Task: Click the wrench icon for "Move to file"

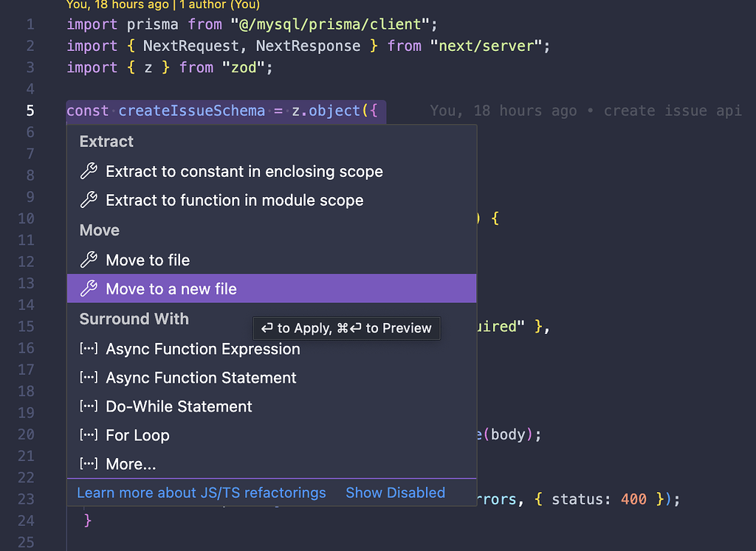Action: tap(89, 260)
